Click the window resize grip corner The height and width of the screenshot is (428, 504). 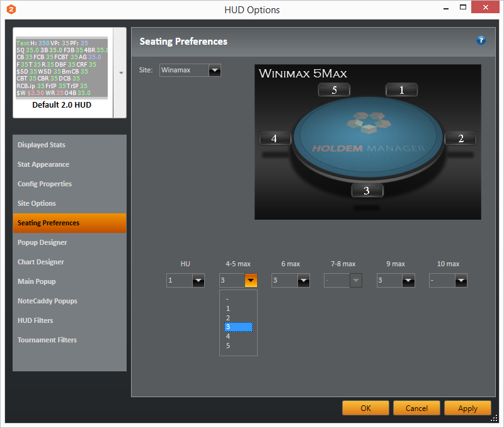[495, 419]
